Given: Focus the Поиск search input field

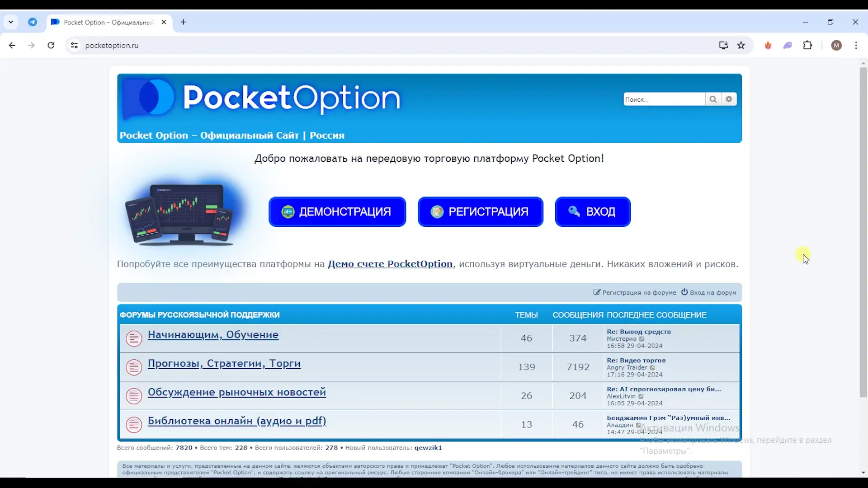Looking at the screenshot, I should pos(664,99).
